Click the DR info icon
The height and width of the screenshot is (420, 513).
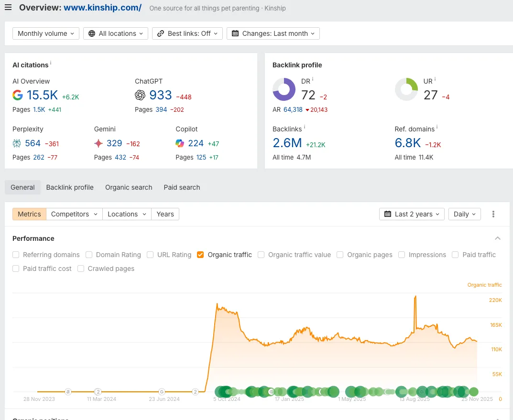pos(313,79)
